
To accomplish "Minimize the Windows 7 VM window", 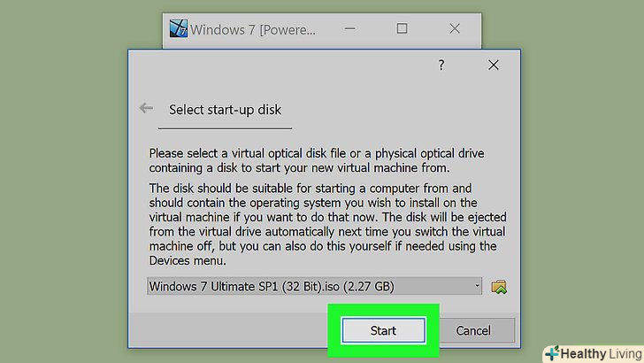I will (351, 29).
